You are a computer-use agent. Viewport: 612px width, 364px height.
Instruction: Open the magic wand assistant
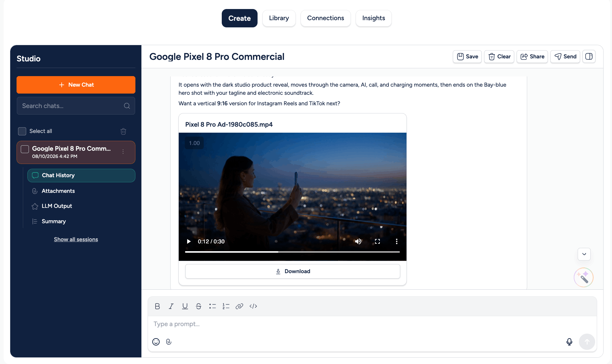(x=584, y=277)
